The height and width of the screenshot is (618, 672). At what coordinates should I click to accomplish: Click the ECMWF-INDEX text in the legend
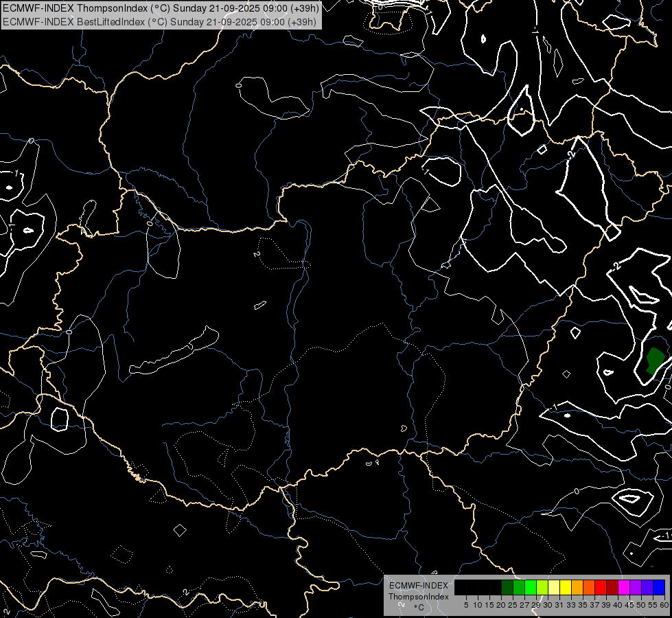[419, 586]
